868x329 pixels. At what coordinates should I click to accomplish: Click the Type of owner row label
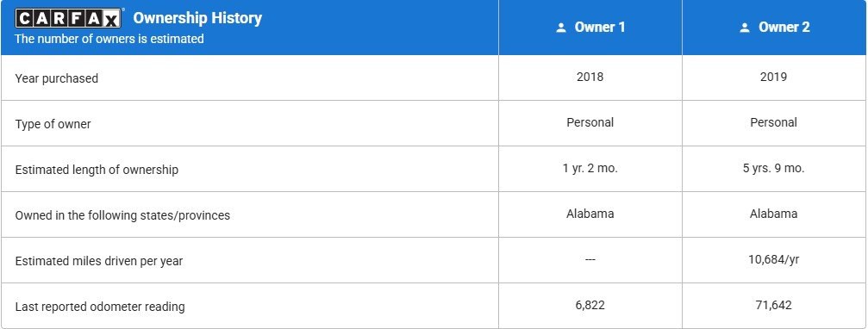coord(53,124)
